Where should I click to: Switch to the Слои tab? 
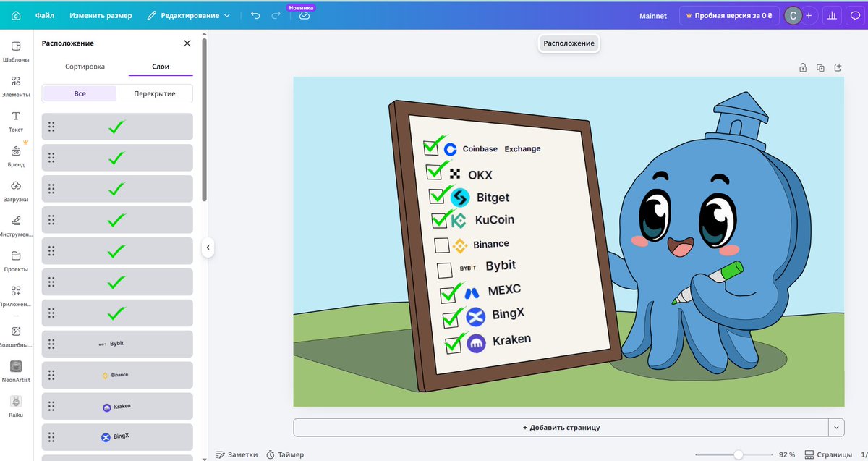pyautogui.click(x=161, y=66)
